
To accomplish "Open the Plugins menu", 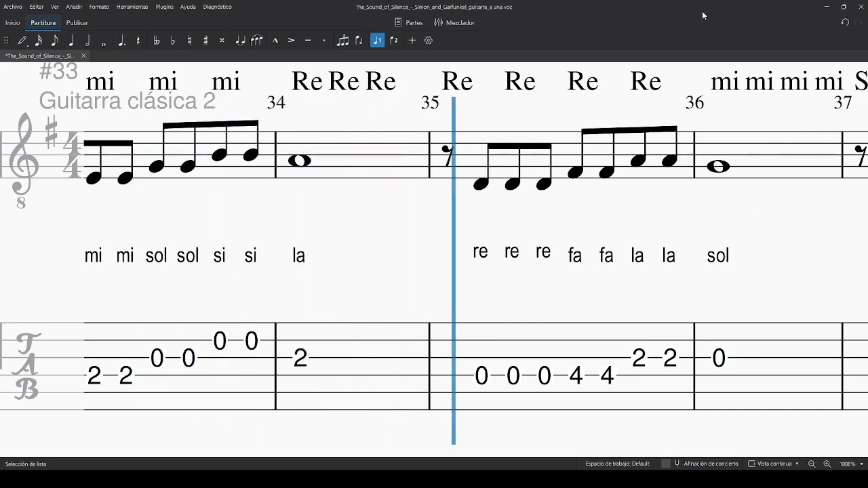I will pyautogui.click(x=165, y=7).
